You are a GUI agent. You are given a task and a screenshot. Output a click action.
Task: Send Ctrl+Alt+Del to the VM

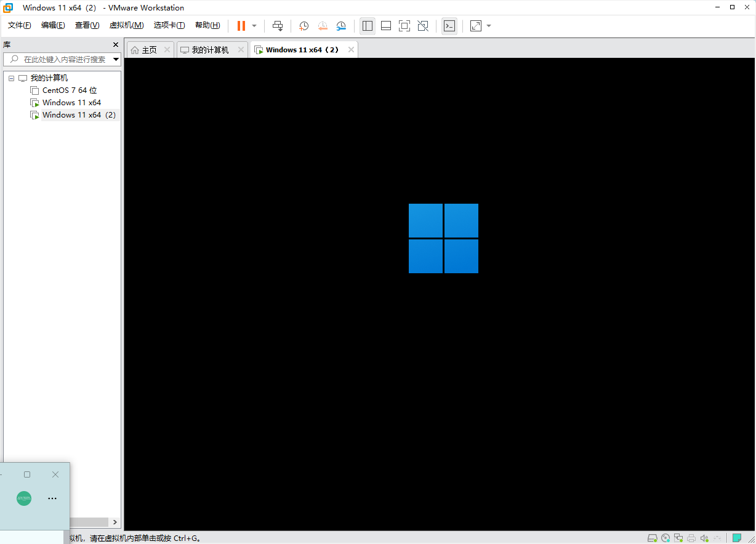(x=278, y=26)
